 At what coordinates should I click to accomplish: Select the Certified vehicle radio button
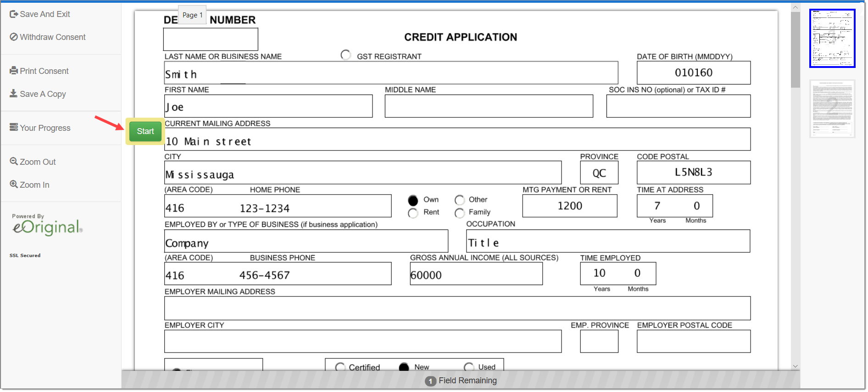coord(340,367)
